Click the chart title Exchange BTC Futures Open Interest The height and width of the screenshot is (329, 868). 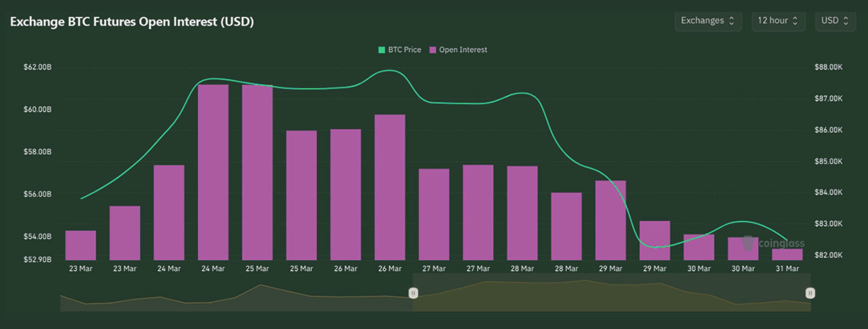pos(132,21)
